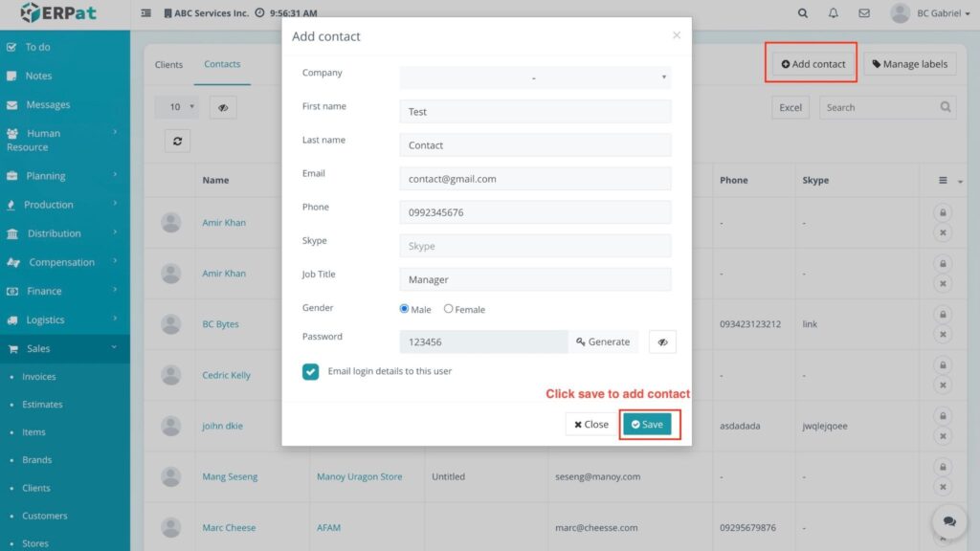Open Estimates under Sales

(42, 405)
